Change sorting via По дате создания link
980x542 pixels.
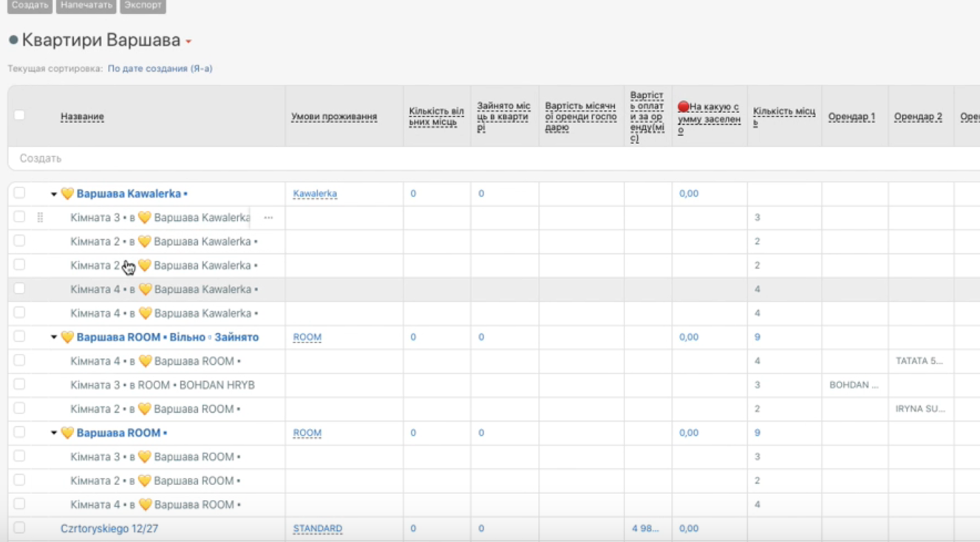[x=160, y=69]
